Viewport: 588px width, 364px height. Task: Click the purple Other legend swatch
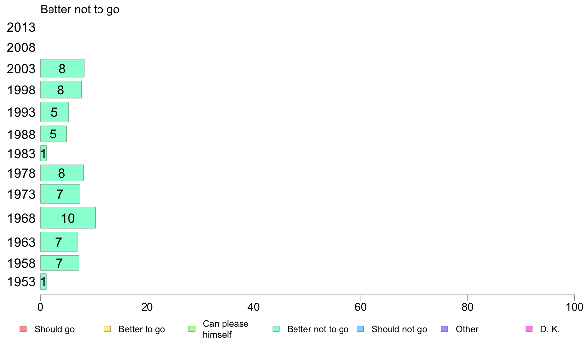point(444,329)
